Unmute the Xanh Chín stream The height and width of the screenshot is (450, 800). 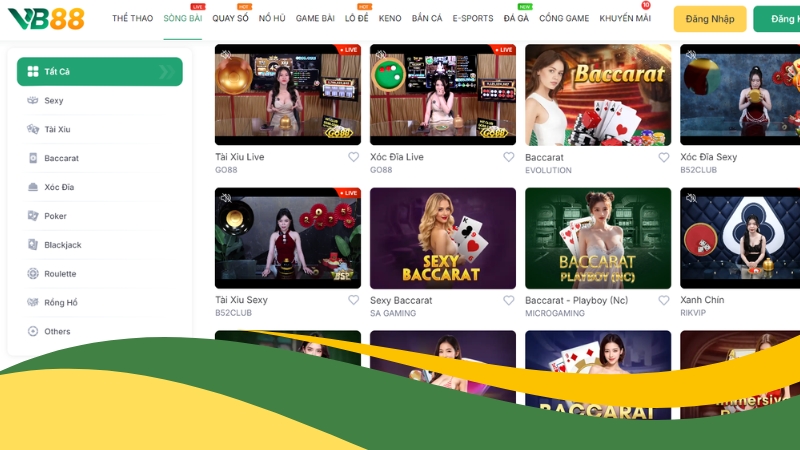pos(691,198)
